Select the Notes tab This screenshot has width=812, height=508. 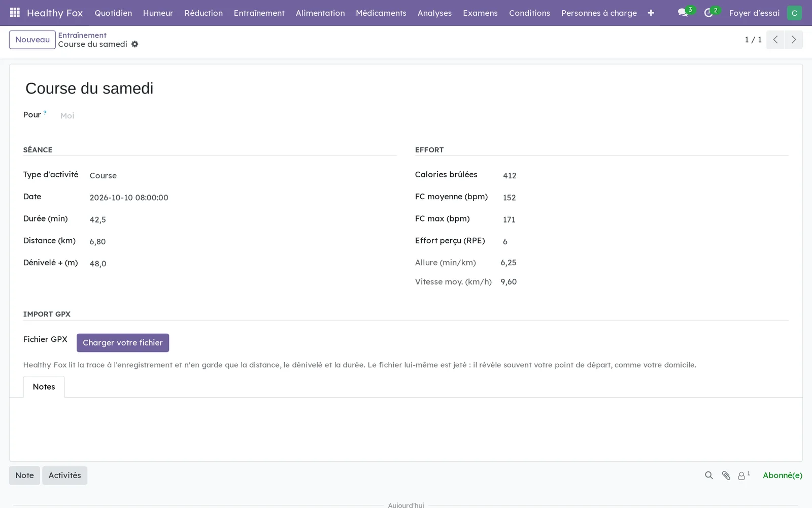(x=44, y=387)
